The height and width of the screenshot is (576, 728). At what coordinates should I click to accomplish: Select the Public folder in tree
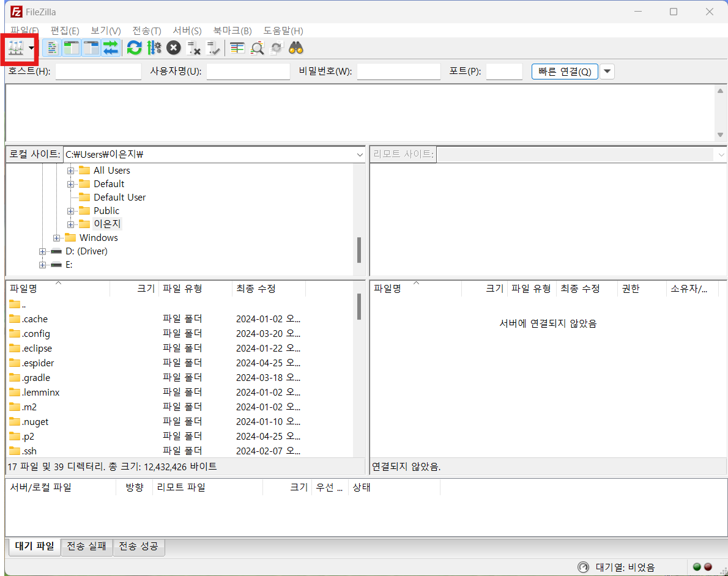click(x=106, y=211)
